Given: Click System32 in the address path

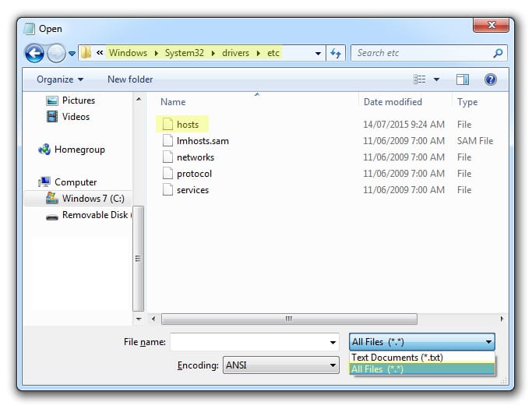Looking at the screenshot, I should tap(185, 53).
